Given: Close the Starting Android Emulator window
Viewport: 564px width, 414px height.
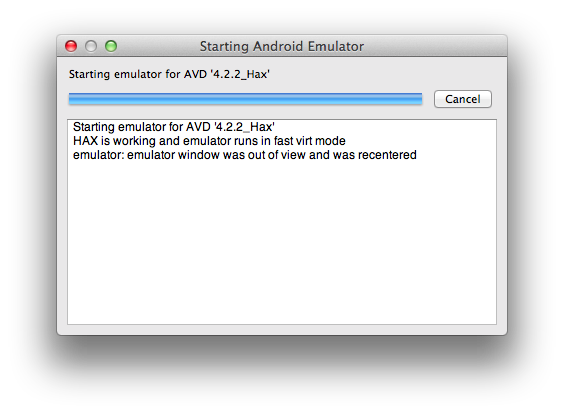Looking at the screenshot, I should click(x=71, y=46).
